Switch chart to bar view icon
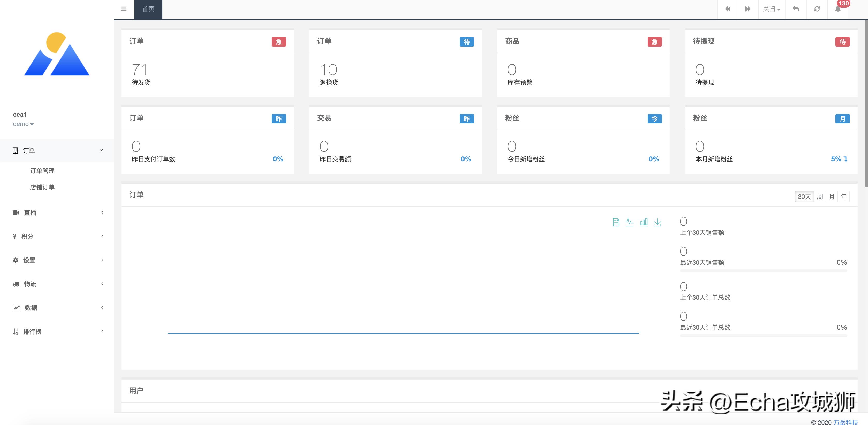This screenshot has width=868, height=425. 644,222
